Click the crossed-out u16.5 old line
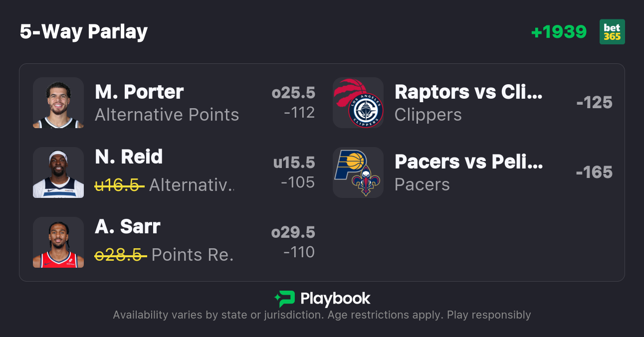644x337 pixels. point(119,185)
